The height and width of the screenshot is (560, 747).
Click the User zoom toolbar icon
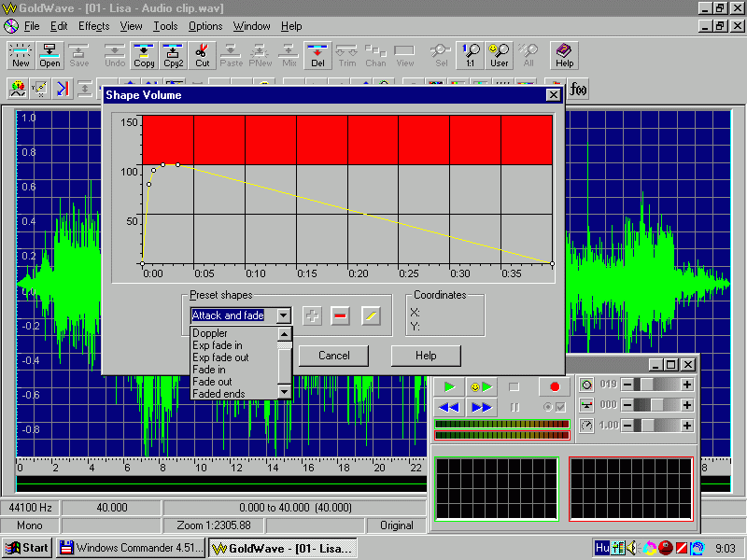click(x=500, y=56)
